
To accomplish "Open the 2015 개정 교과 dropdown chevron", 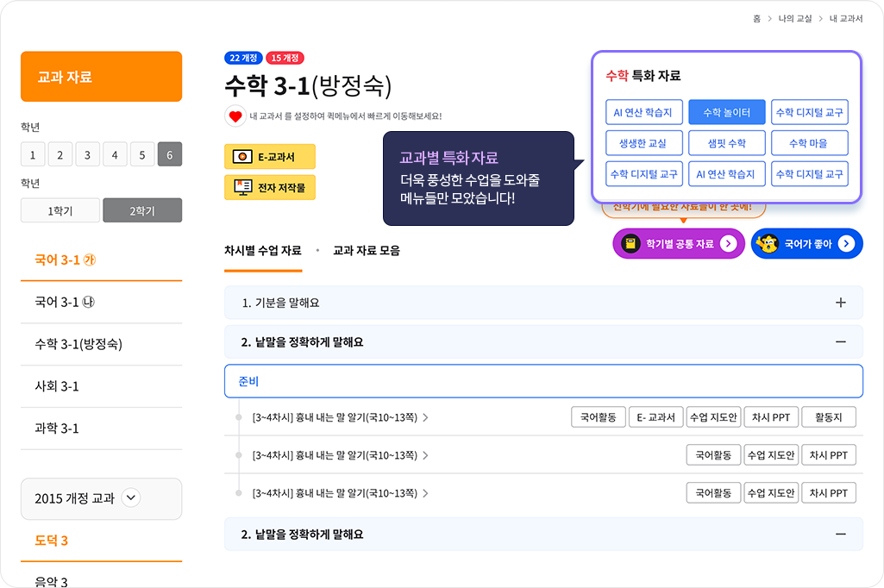I will [x=131, y=497].
